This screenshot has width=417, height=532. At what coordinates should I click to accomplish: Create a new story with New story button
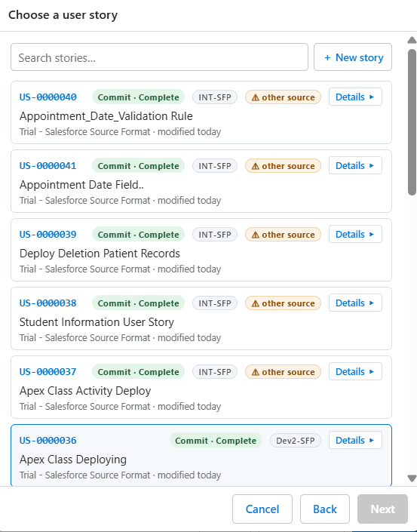pyautogui.click(x=353, y=57)
